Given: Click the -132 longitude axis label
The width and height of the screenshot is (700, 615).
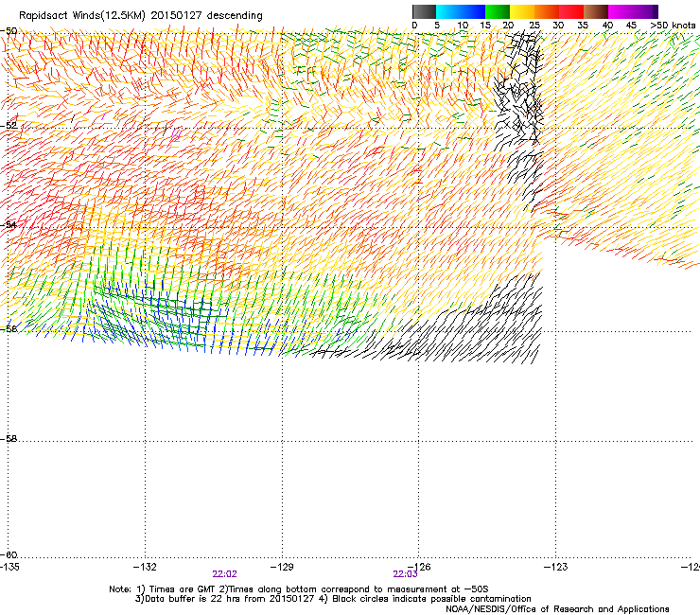Looking at the screenshot, I should (x=145, y=567).
